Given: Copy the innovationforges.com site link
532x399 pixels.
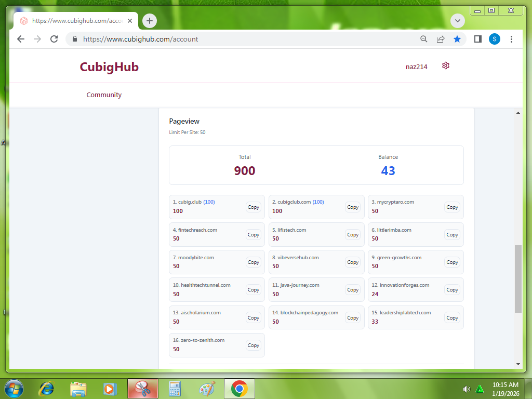Looking at the screenshot, I should pos(452,290).
